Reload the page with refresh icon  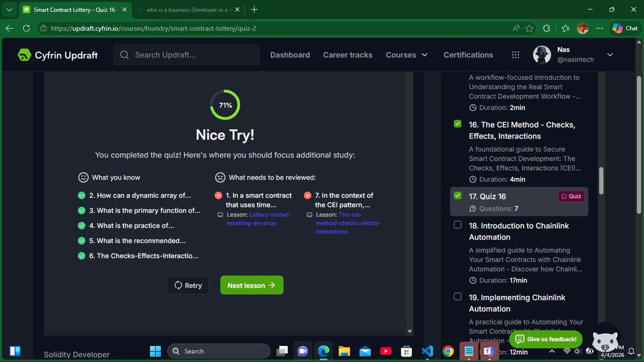[x=26, y=28]
